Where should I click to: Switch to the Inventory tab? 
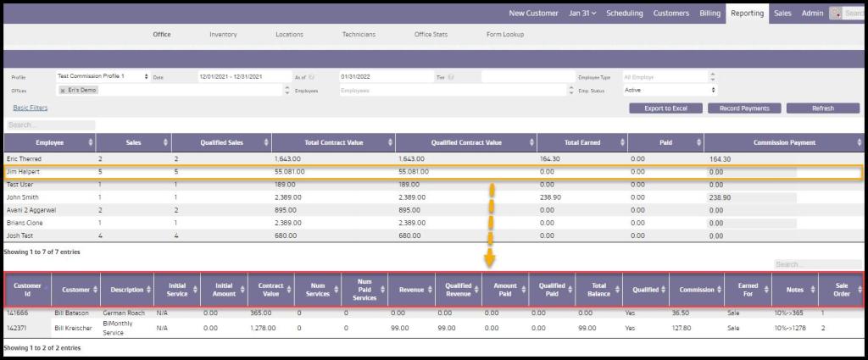point(223,35)
